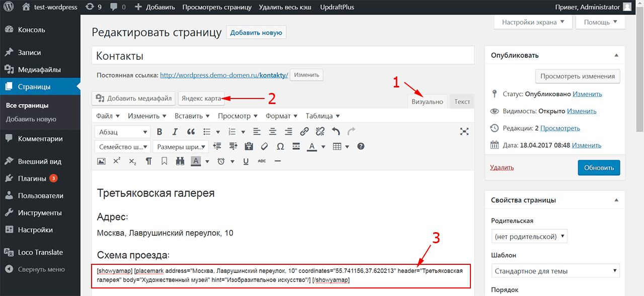The image size is (644, 296).
Task: Expand Настройки экрана panel
Action: click(x=534, y=22)
